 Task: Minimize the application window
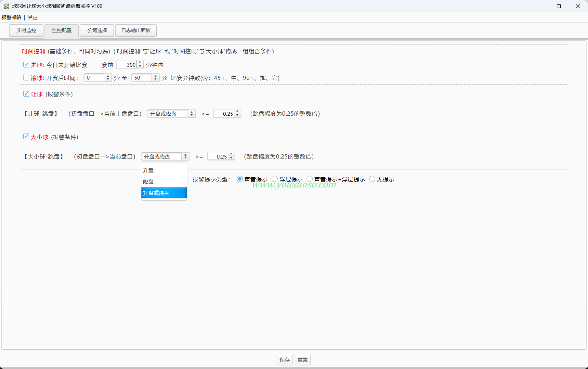click(540, 6)
